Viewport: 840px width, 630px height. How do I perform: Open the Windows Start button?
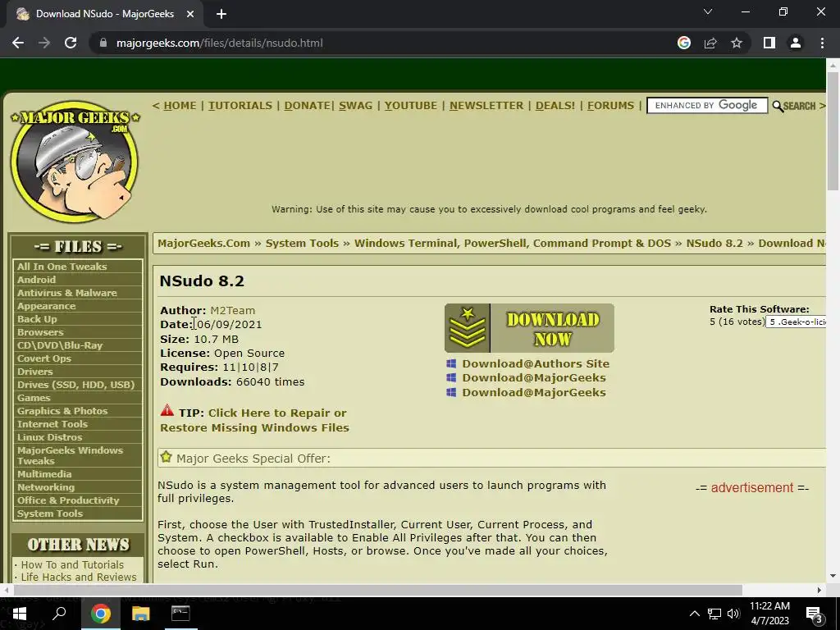pos(20,614)
